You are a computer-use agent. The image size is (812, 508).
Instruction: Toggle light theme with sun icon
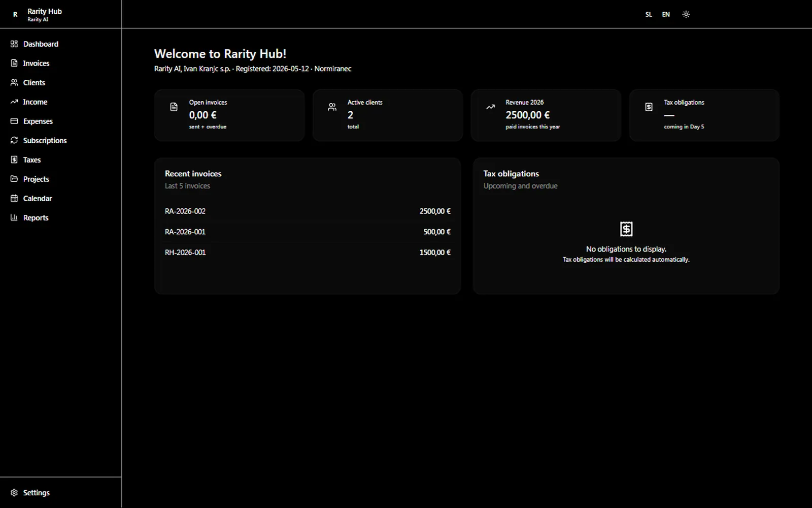point(686,14)
